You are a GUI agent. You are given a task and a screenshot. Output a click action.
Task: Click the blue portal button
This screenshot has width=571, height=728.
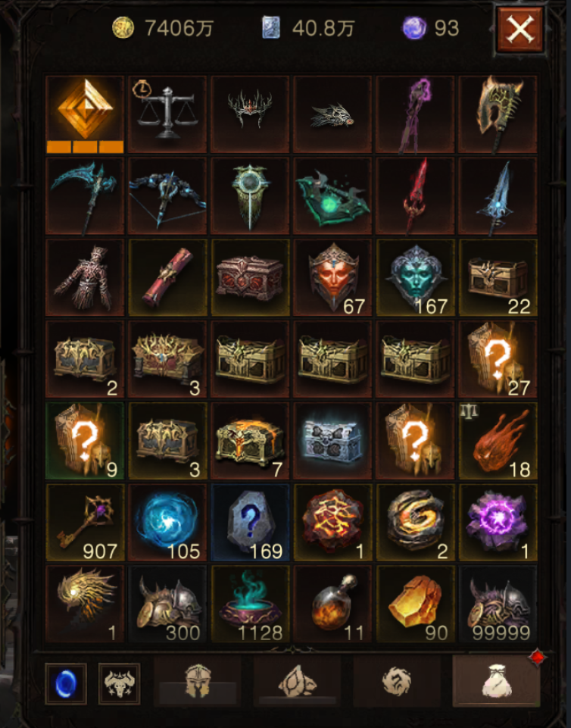(x=66, y=683)
